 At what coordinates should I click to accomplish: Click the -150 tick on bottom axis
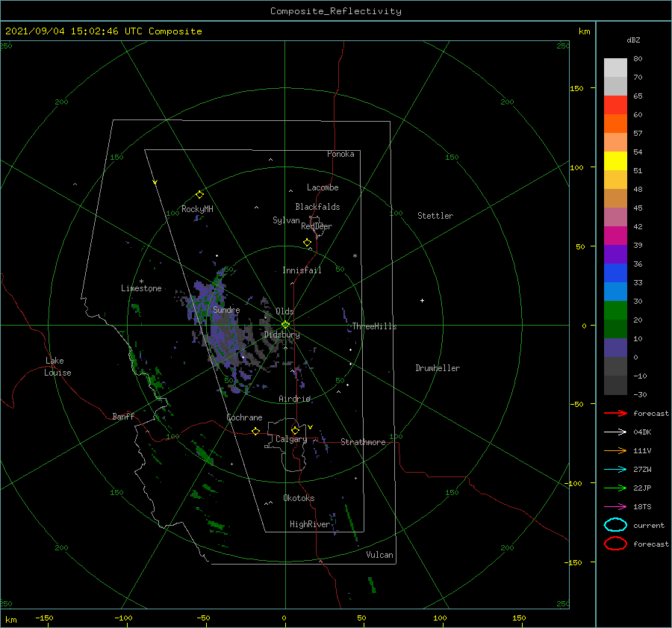point(44,618)
